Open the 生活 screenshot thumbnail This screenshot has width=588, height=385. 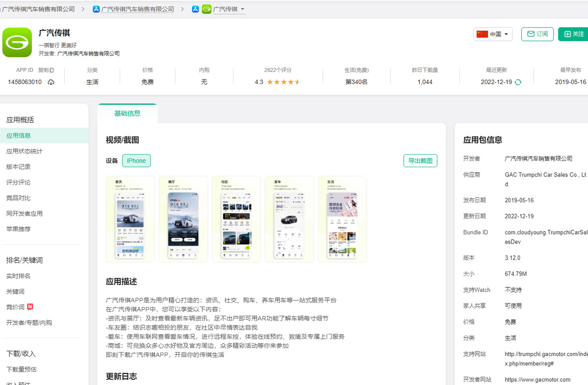coord(342,219)
